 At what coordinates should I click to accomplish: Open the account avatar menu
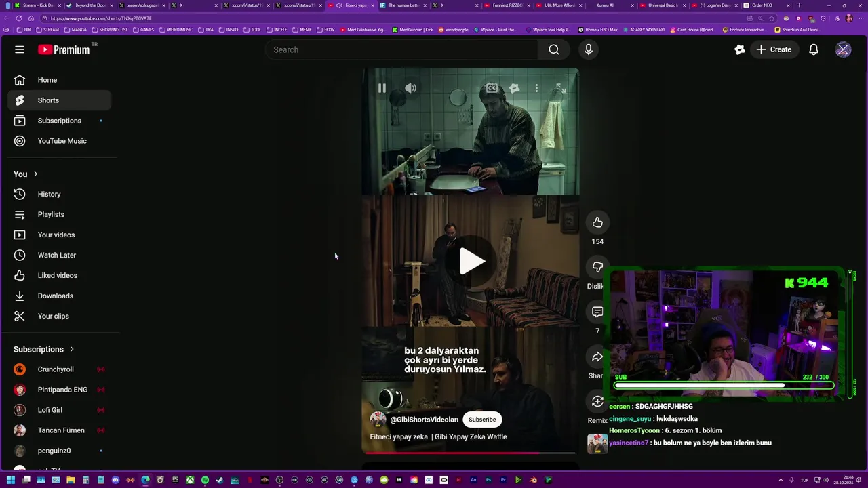click(x=843, y=49)
